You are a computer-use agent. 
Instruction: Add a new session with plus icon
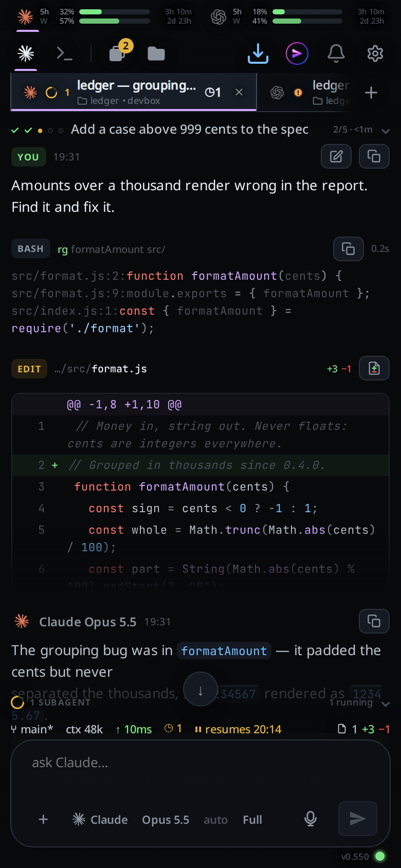point(371,93)
